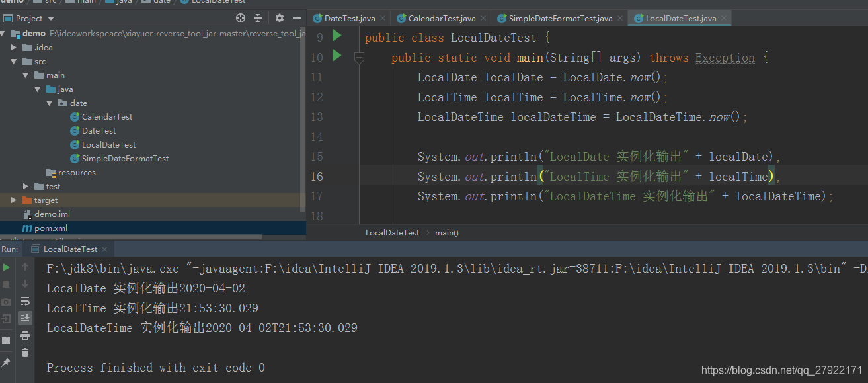Click the run gutter arrow beside line 9
Screen dimensions: 868x383
pyautogui.click(x=337, y=36)
